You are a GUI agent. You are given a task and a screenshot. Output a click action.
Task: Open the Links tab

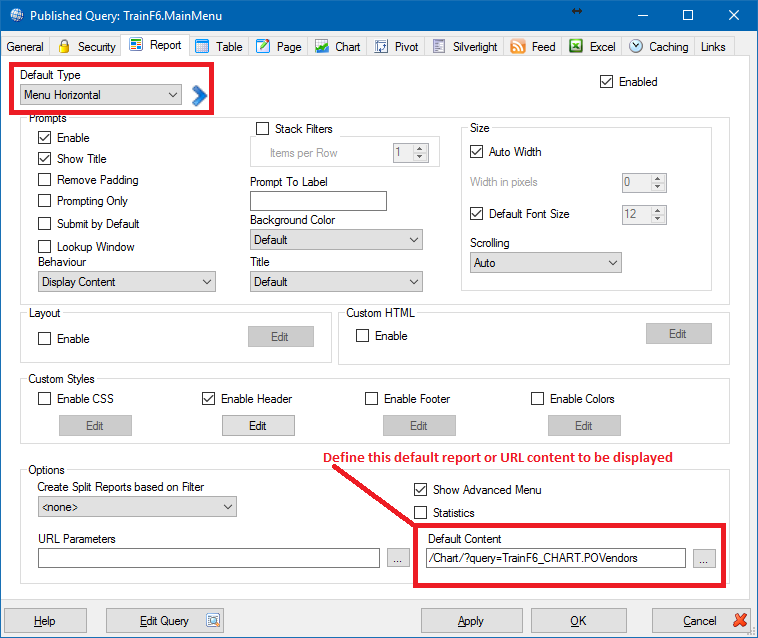(714, 46)
